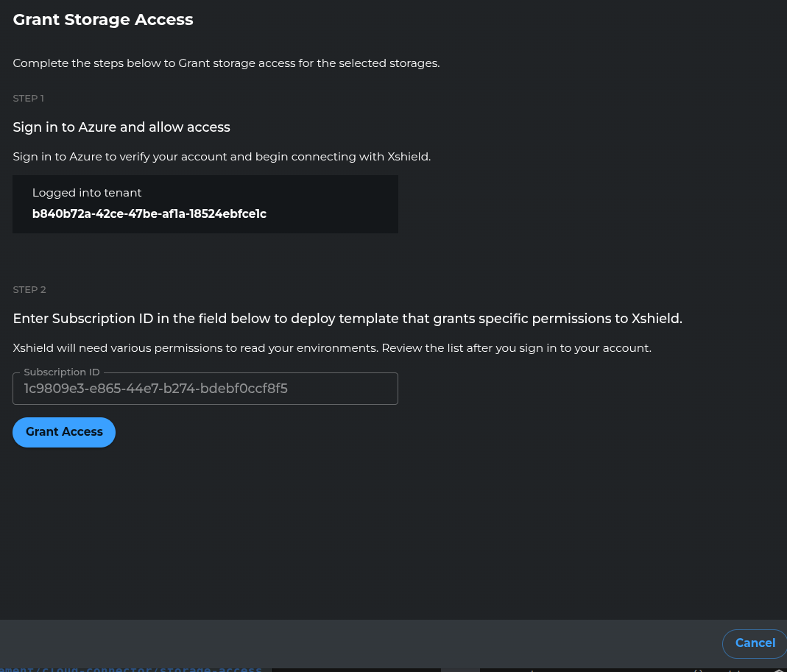787x672 pixels.
Task: Click the Sign in to Azure heading
Action: click(121, 127)
